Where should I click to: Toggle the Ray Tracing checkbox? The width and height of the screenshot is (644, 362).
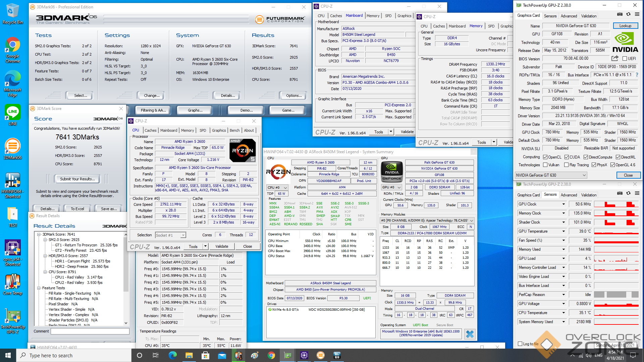click(566, 165)
